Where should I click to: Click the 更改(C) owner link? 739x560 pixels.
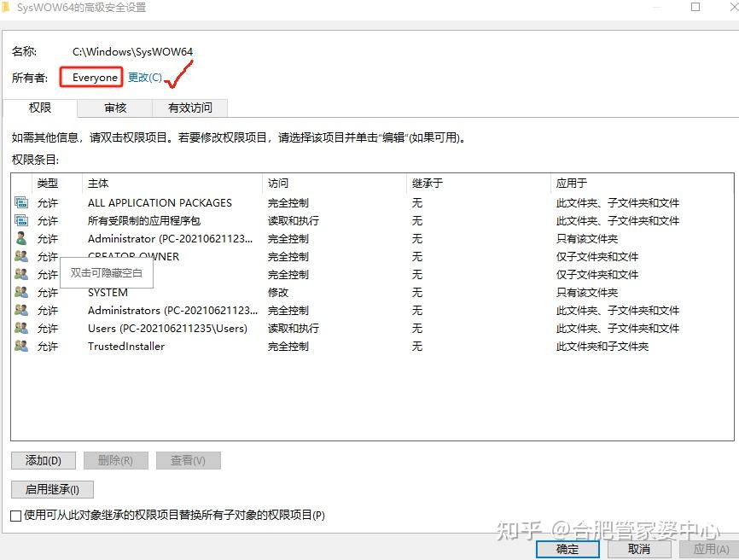143,77
